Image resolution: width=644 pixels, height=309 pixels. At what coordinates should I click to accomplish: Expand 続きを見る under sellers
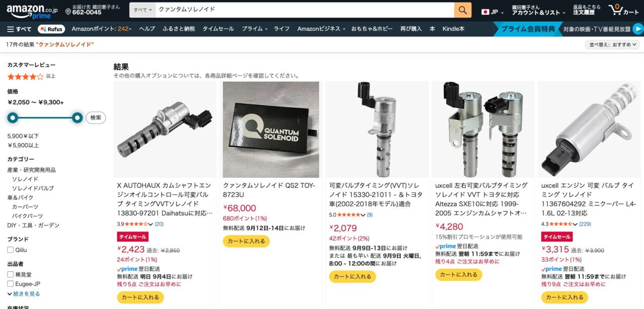24,294
